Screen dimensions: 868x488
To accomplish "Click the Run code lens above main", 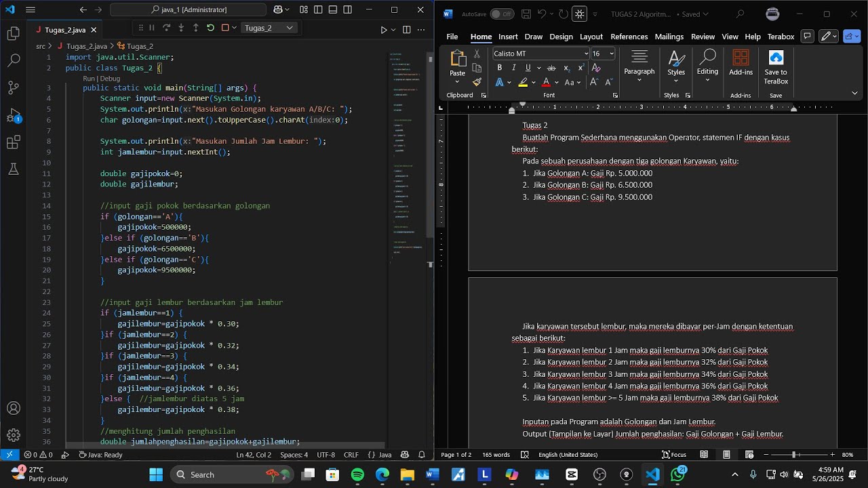I will click(90, 79).
